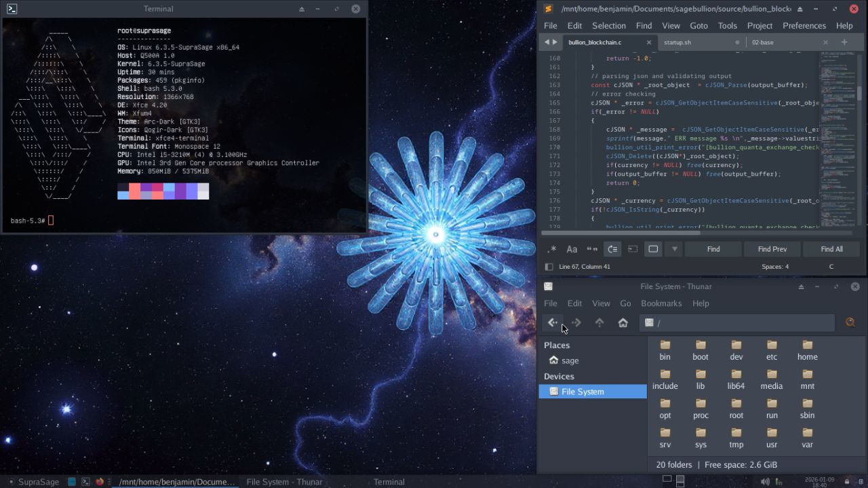
Task: Go to parent folder in Thunar
Action: [599, 323]
